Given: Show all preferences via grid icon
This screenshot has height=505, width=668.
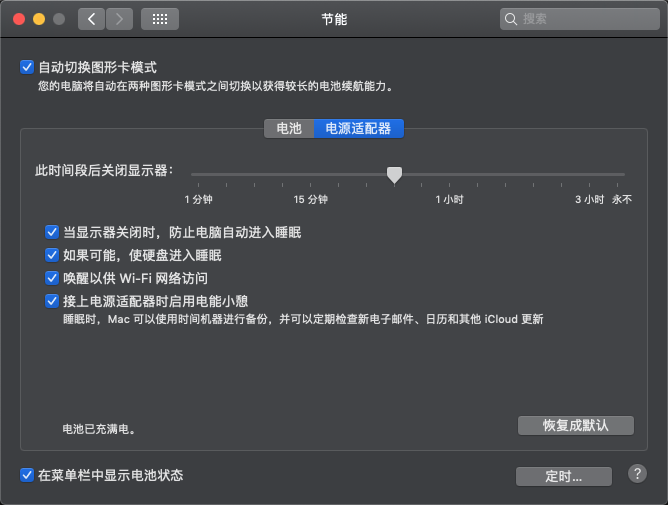Looking at the screenshot, I should (160, 19).
